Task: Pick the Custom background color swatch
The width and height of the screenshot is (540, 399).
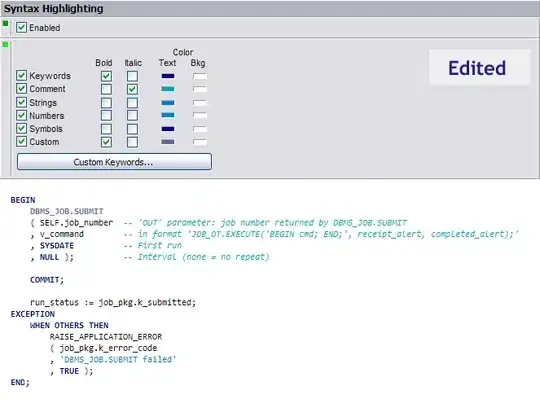Action: (200, 141)
